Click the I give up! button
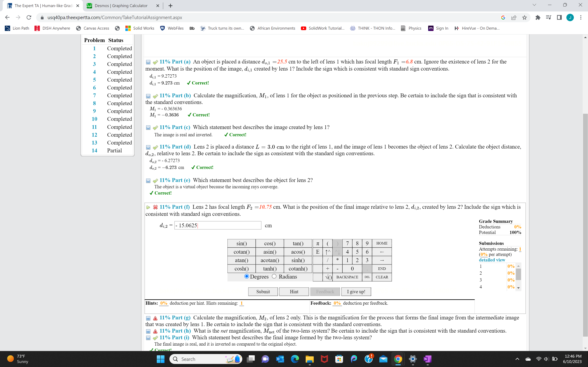Viewport: 588px width, 367px height. pos(356,291)
